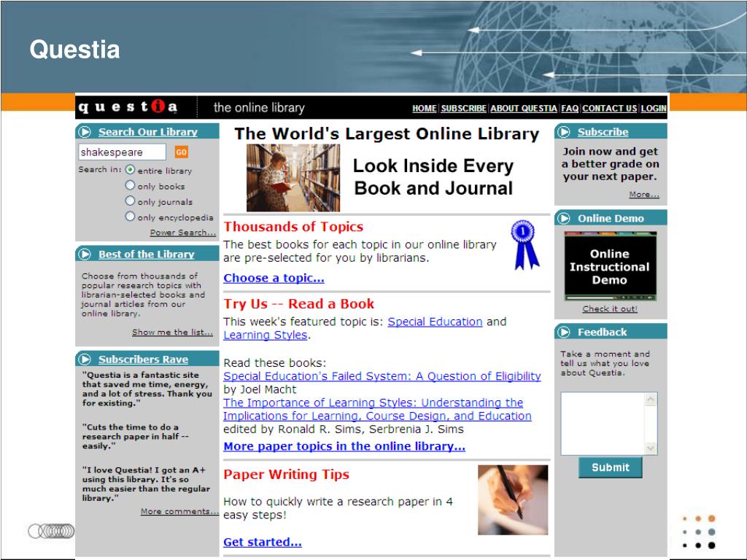Open 'Special Education's Failed System' book link
This screenshot has height=560, width=747.
point(382,376)
